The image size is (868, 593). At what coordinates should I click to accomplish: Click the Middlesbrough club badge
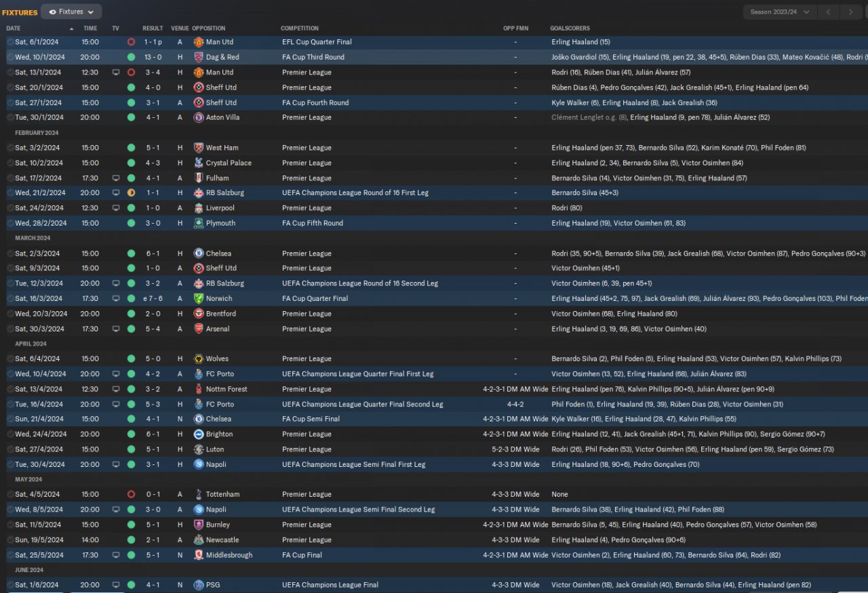tap(199, 555)
